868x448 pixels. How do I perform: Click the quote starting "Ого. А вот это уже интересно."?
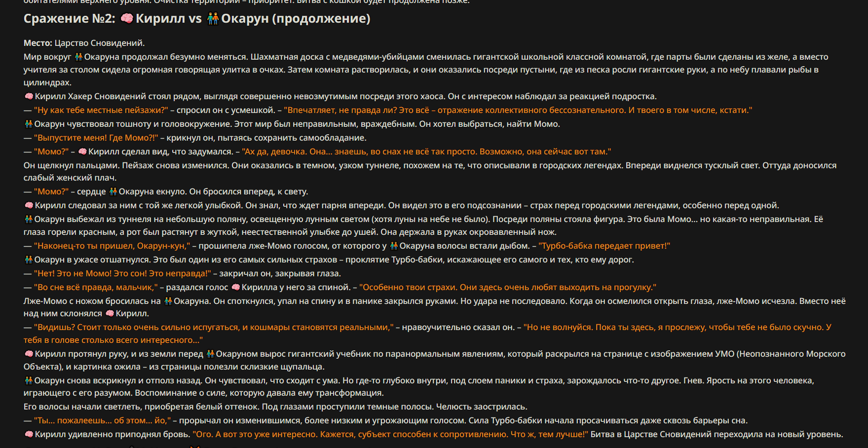click(x=390, y=435)
